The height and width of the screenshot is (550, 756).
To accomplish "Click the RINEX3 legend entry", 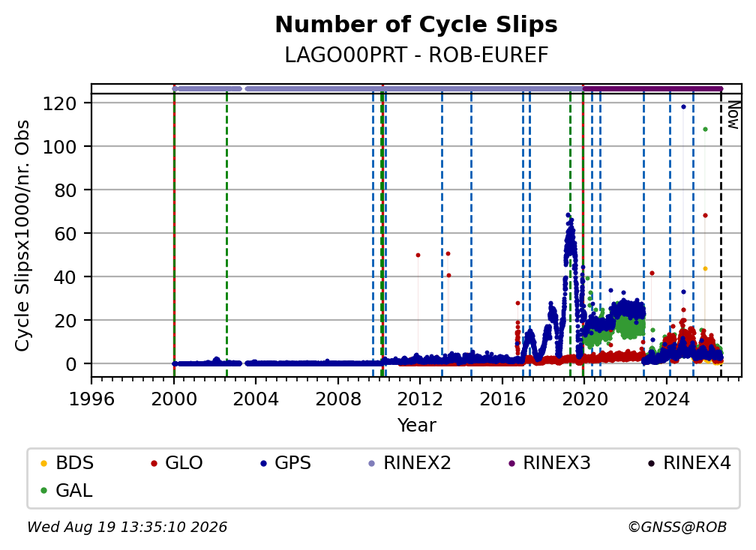I will 549,463.
